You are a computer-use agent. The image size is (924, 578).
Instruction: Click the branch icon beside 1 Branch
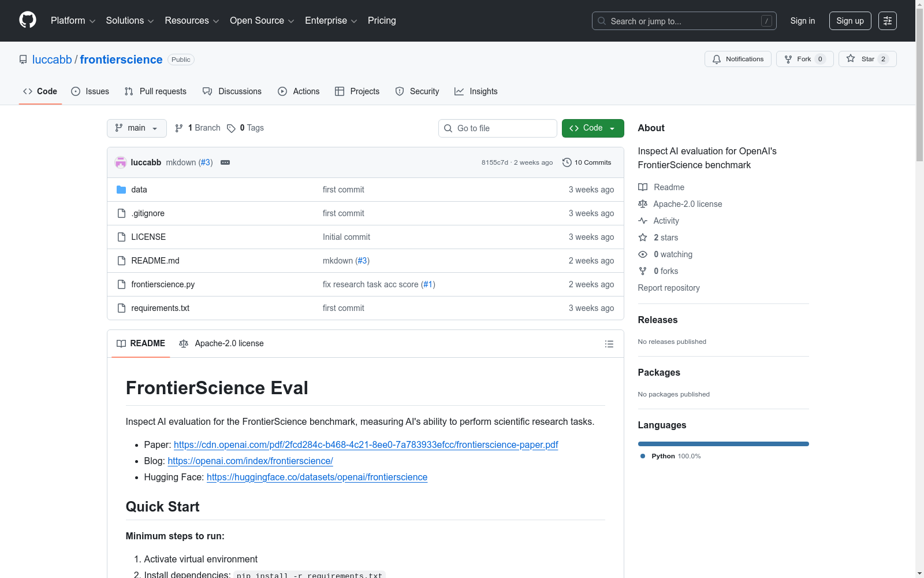click(179, 128)
